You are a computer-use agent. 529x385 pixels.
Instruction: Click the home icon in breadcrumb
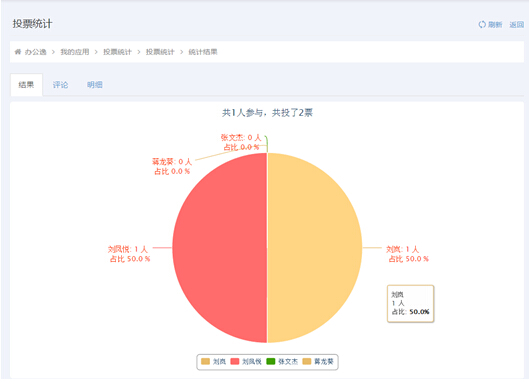pos(18,52)
